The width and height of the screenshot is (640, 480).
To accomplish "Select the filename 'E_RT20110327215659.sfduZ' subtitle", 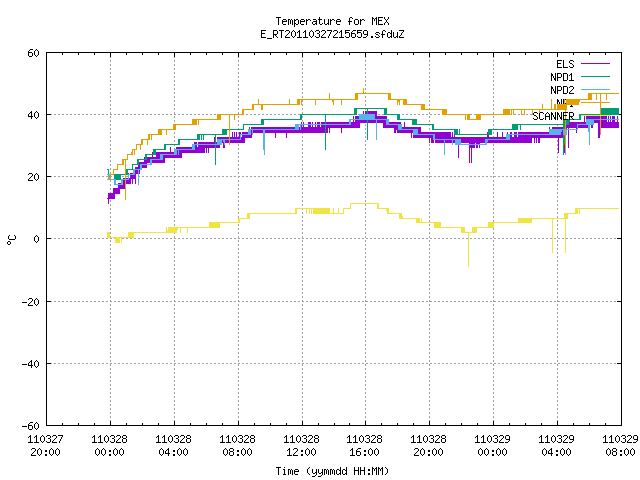I will point(332,34).
